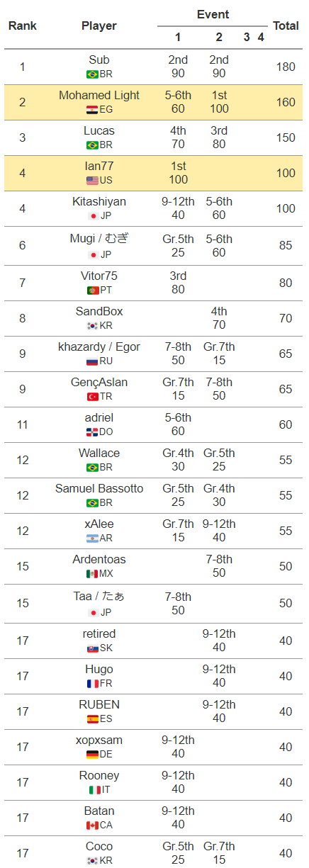Click the Argentina flag under xAlee
Image resolution: width=309 pixels, height=868 pixels.
click(93, 539)
